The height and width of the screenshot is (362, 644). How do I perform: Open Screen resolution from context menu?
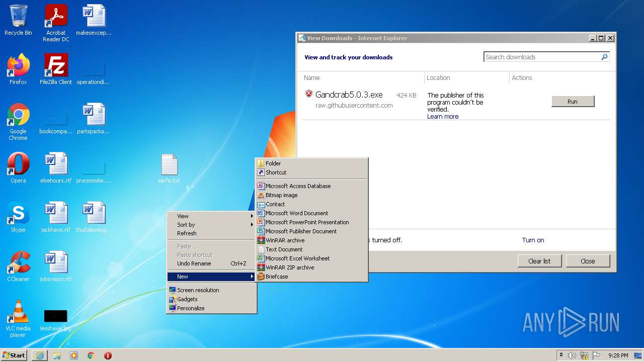pos(212,290)
